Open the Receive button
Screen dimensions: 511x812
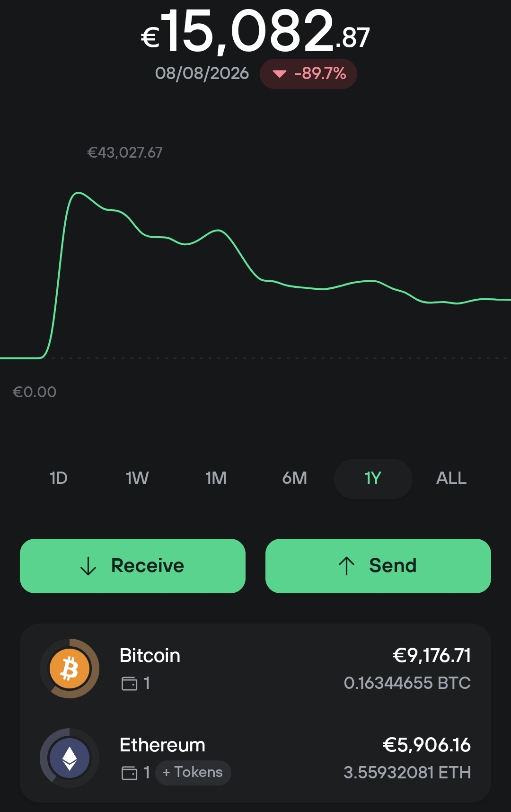132,566
